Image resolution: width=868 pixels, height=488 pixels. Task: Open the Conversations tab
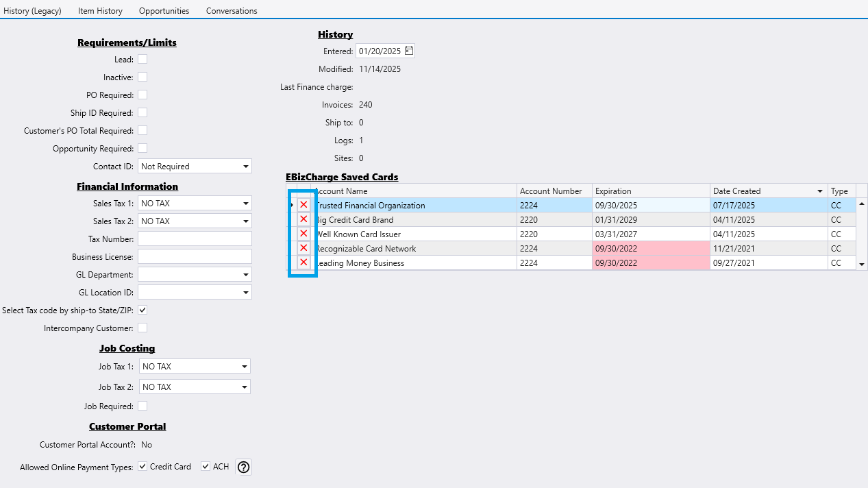click(232, 11)
